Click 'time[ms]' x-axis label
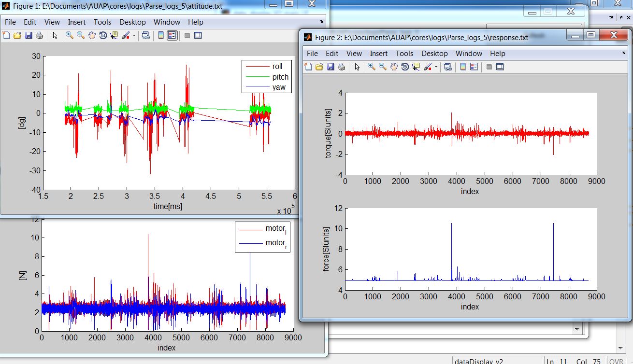The image size is (633, 364). [x=168, y=206]
